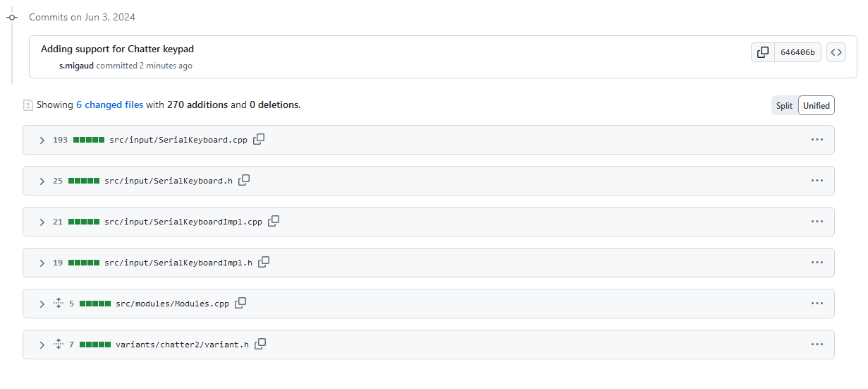Open commit 'Adding support for Chatter keypad'

(117, 49)
